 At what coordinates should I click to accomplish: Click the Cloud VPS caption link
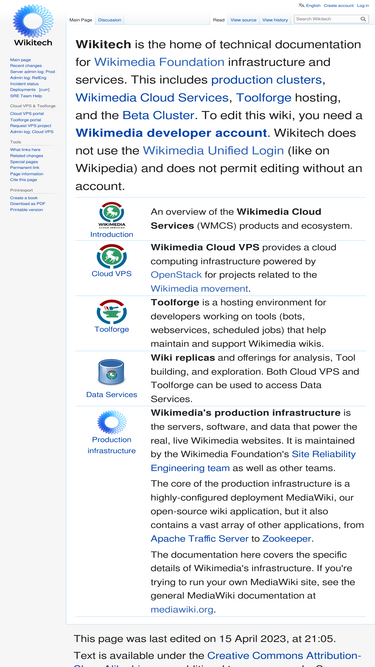111,274
